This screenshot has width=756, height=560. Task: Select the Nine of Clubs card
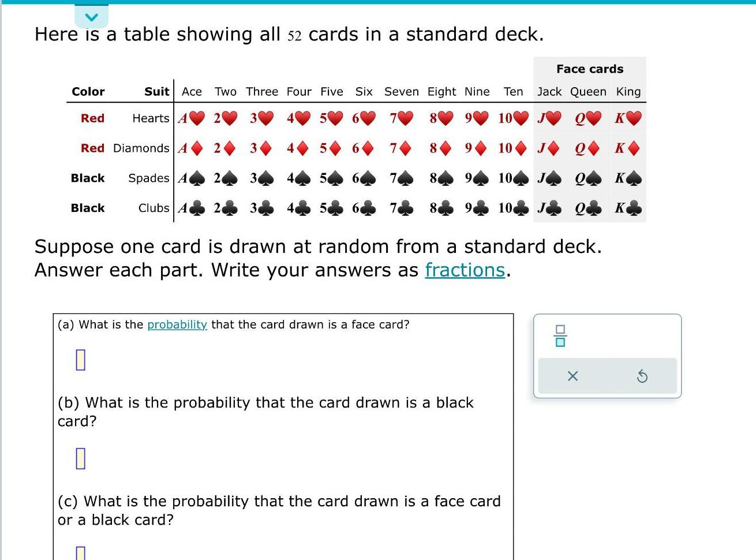pos(477,208)
